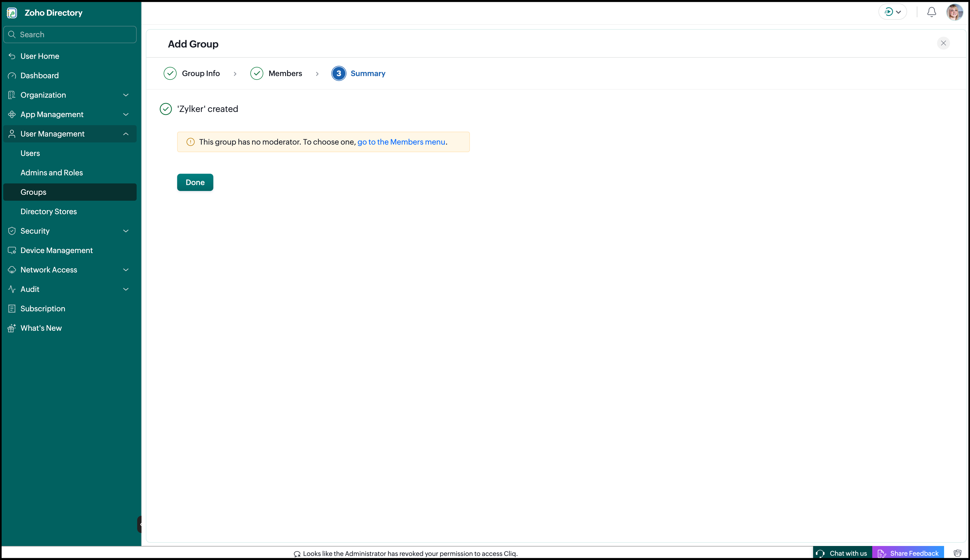Open the user profile avatar
This screenshot has width=970, height=560.
954,12
